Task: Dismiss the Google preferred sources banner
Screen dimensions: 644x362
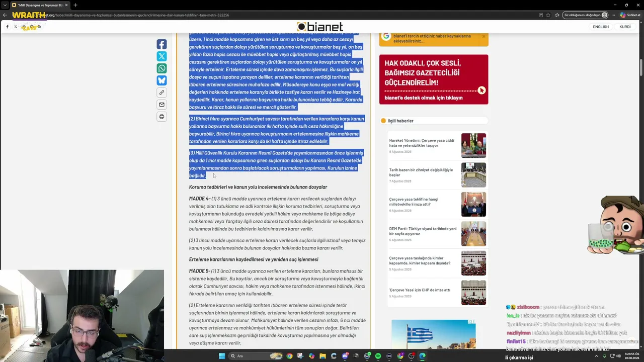Action: 484,36
